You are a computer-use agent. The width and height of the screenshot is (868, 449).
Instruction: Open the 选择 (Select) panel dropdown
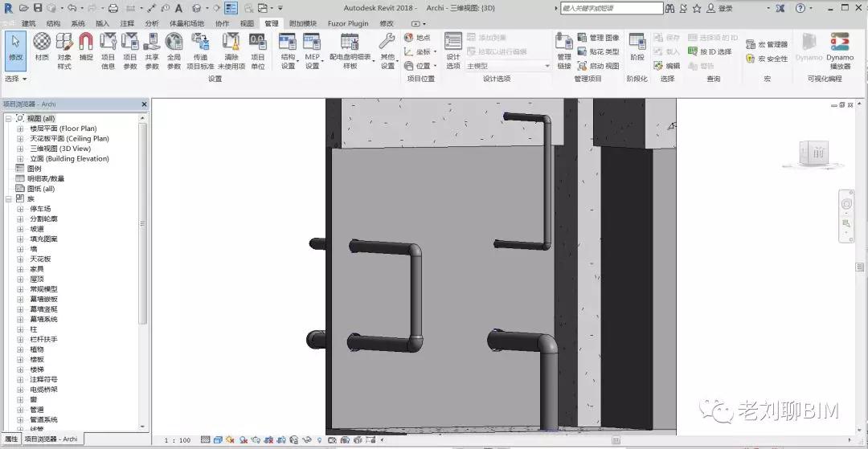pyautogui.click(x=15, y=79)
